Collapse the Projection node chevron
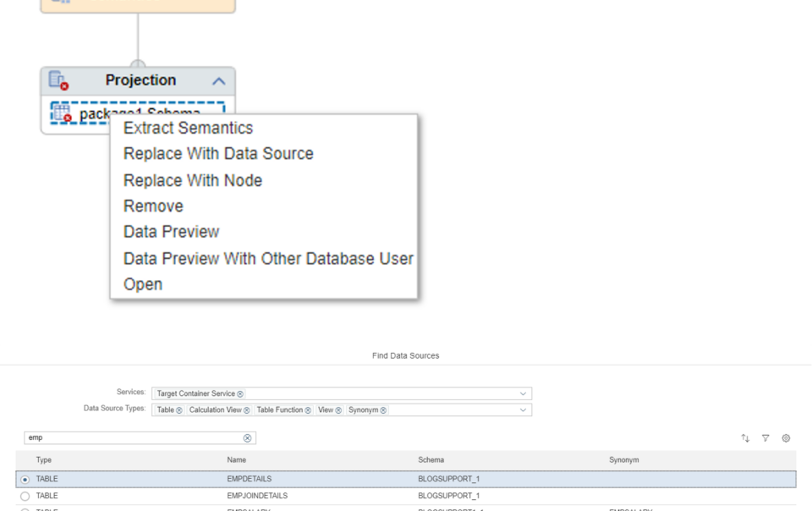812x511 pixels. 218,81
